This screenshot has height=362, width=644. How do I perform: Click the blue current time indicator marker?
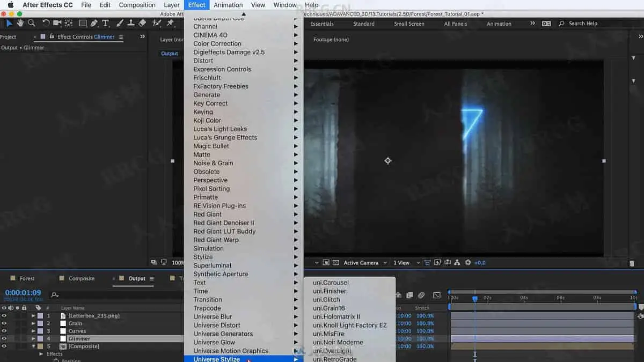tap(474, 299)
